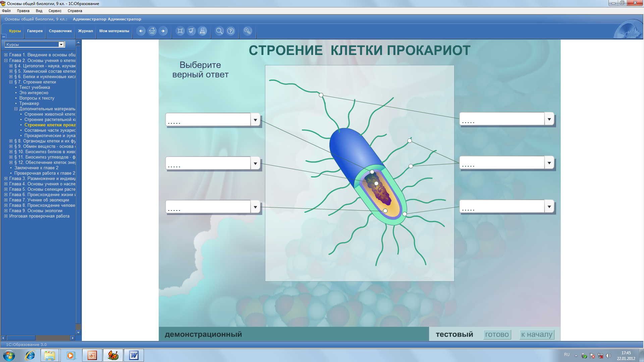Viewport: 644px width, 362px height.
Task: Click the sidebar horizontal scrollbar thumb
Action: [x=21, y=338]
